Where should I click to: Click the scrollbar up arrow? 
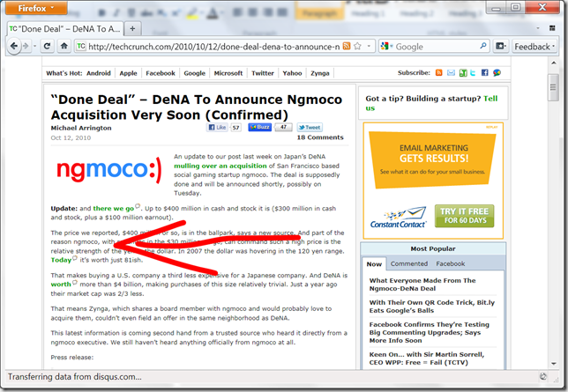pos(554,63)
